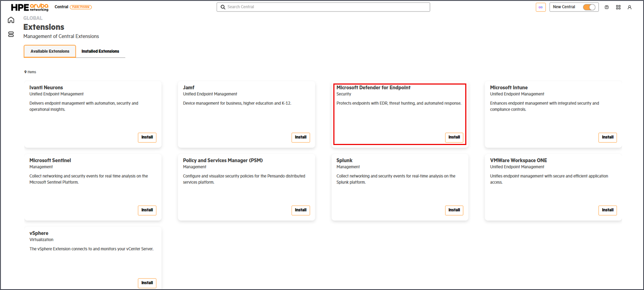Click the GLOBAL scope label
Viewport: 644px width, 290px height.
(x=33, y=18)
